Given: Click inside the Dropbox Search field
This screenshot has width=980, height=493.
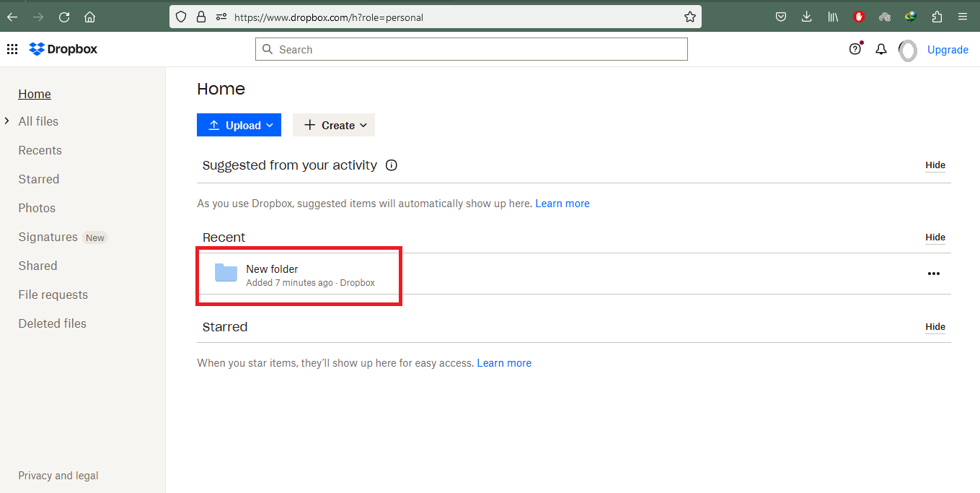Looking at the screenshot, I should (471, 49).
